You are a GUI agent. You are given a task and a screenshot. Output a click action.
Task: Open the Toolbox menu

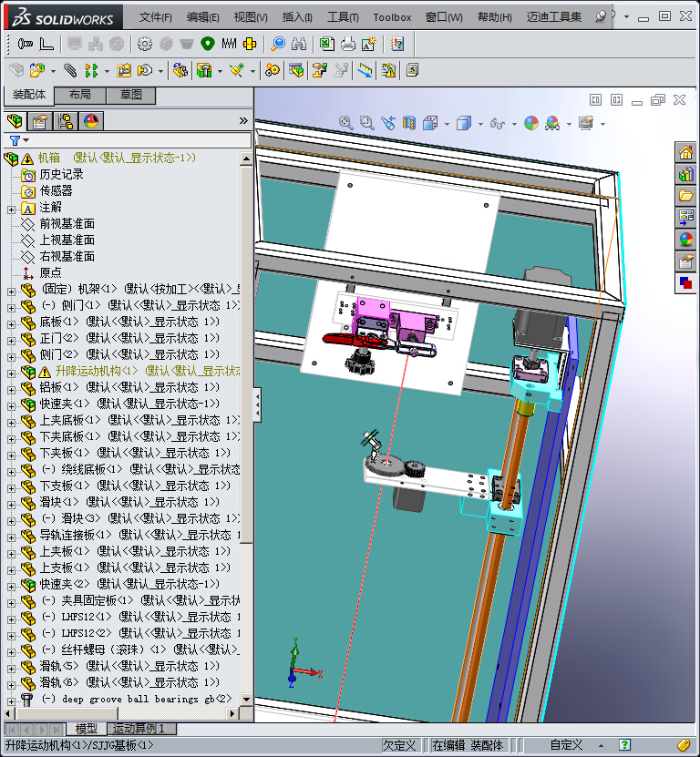pos(392,17)
